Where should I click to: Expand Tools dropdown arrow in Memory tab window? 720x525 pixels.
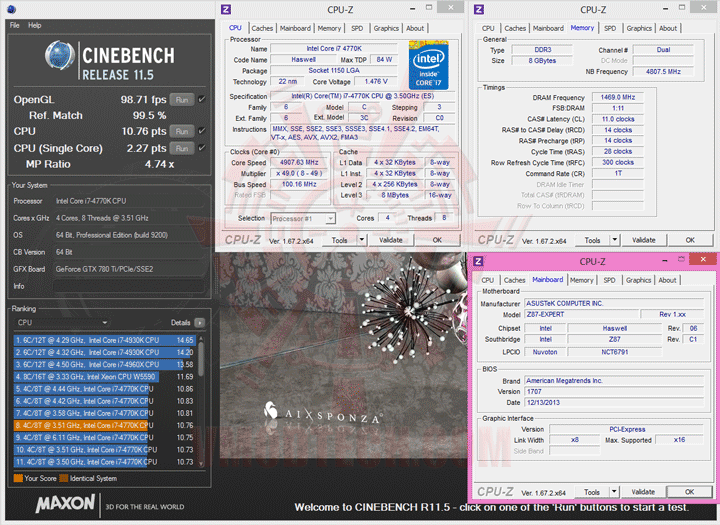pyautogui.click(x=615, y=240)
